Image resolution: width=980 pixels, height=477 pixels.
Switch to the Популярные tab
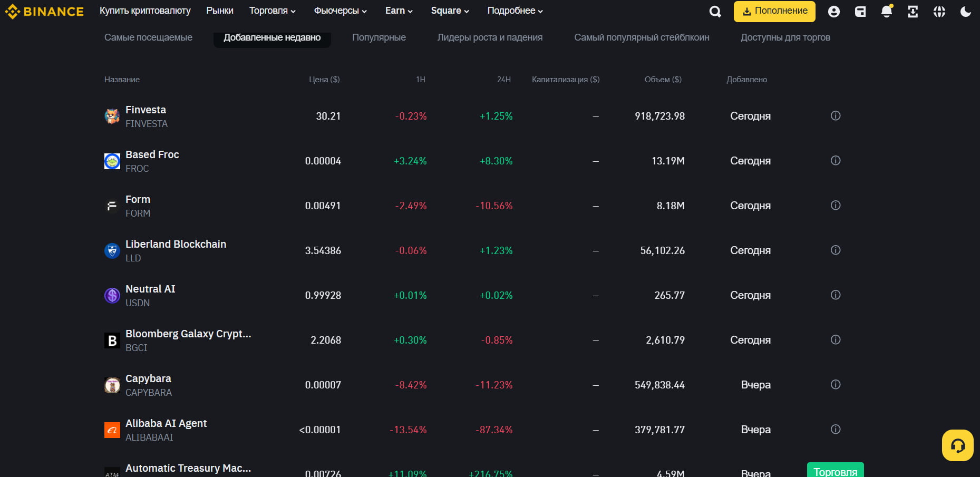point(379,37)
